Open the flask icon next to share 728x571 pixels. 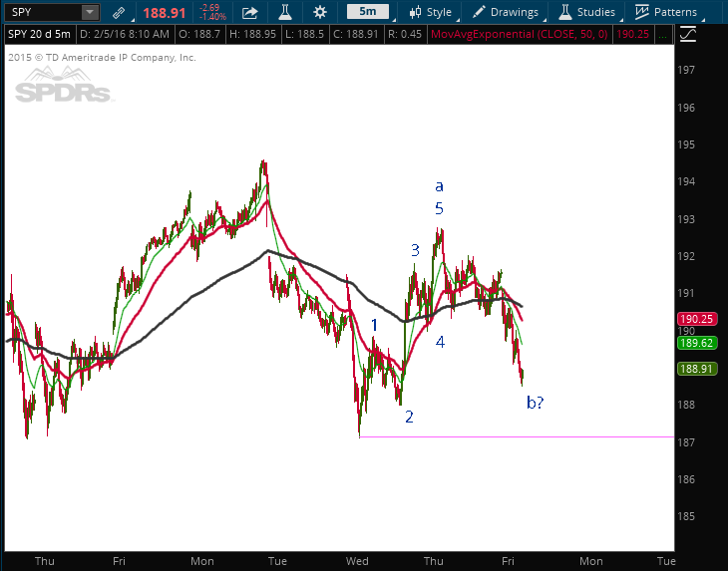tap(284, 13)
